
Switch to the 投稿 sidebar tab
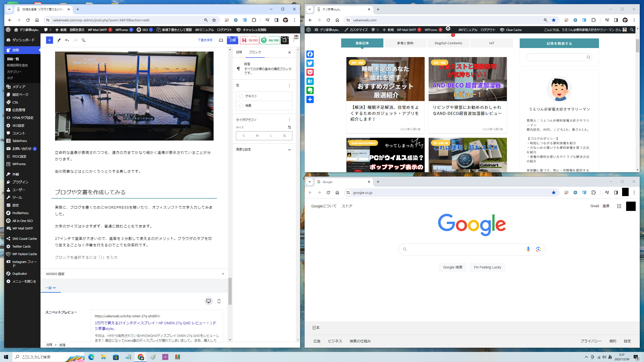[x=239, y=52]
